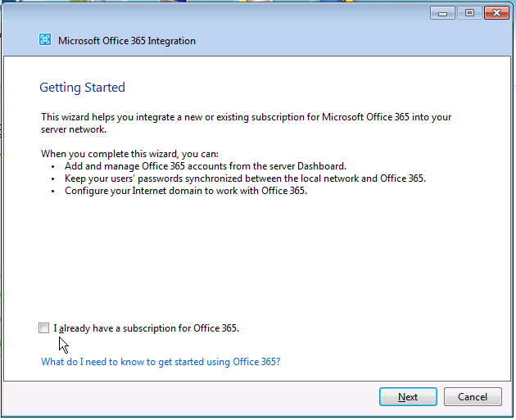516x420 pixels.
Task: Close the wizard with the red X
Action: tap(496, 13)
